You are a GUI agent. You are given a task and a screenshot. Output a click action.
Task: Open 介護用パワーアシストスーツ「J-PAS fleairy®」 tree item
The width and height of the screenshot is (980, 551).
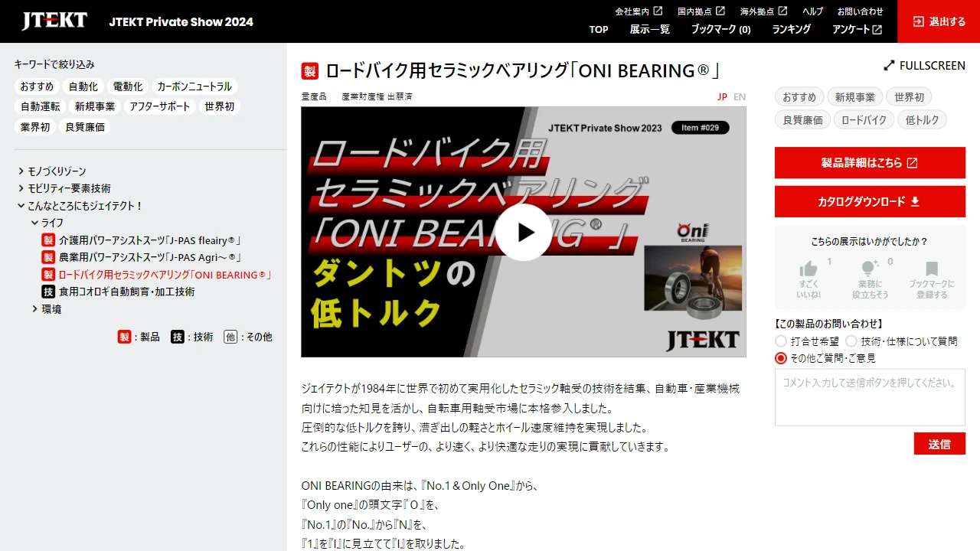point(150,240)
